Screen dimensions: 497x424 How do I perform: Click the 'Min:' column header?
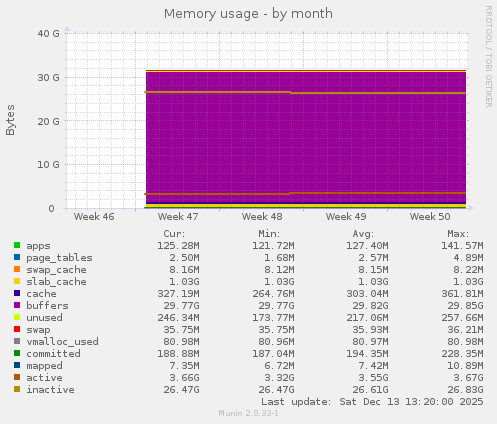point(269,234)
